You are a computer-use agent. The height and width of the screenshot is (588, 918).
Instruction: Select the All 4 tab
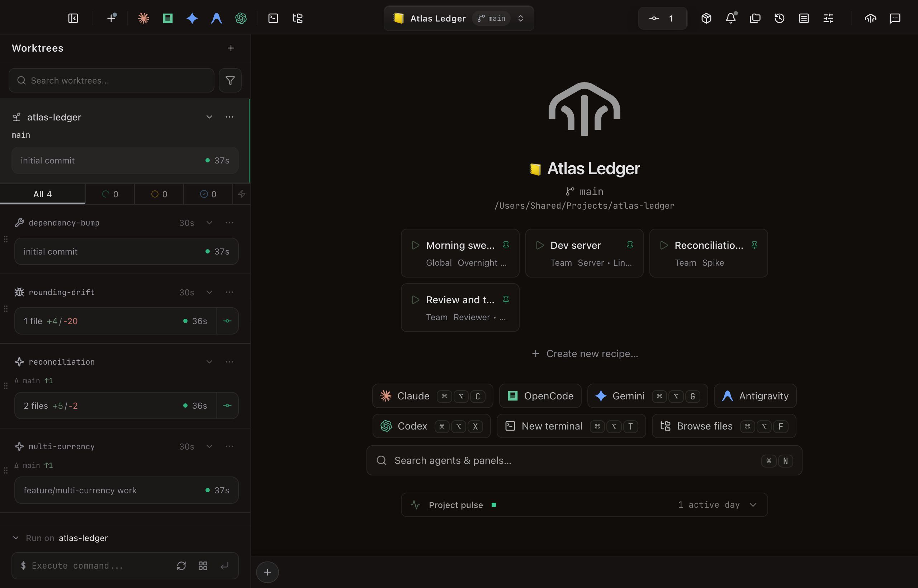tap(42, 194)
